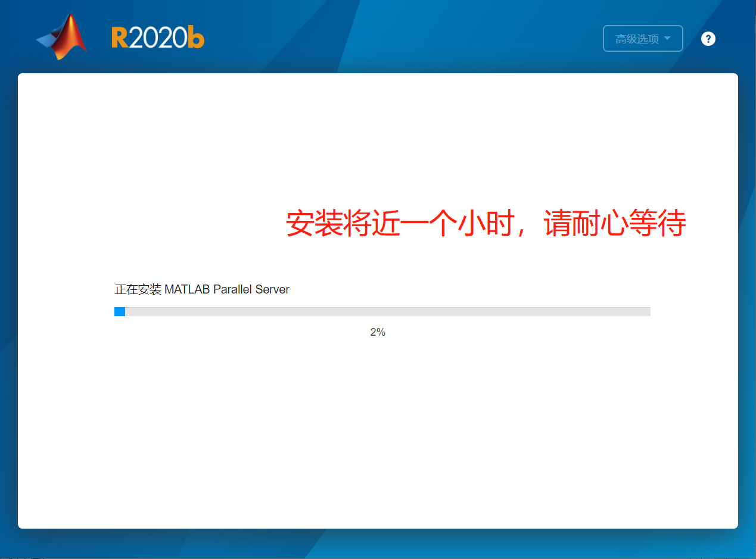Image resolution: width=756 pixels, height=559 pixels.
Task: Open the help icon with question mark
Action: [708, 38]
